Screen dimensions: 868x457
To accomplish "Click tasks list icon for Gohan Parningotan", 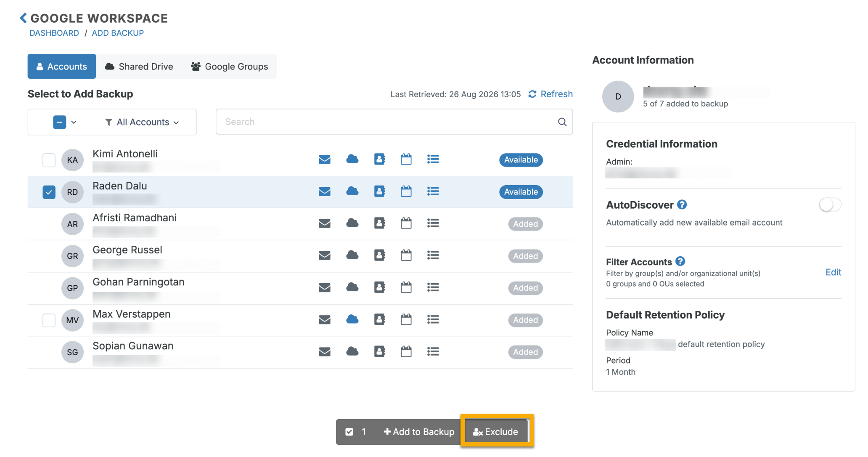I will click(x=433, y=287).
